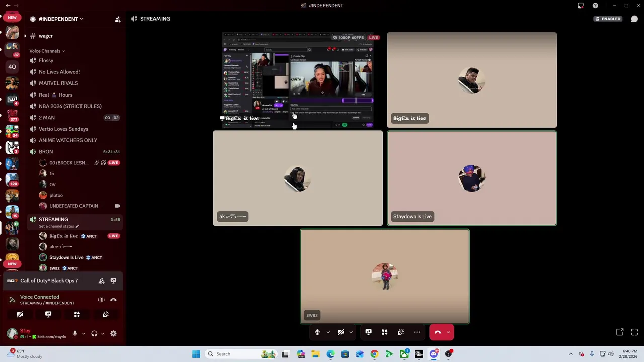
Task: Click BigEx's live stream thumbnail
Action: pos(298,80)
